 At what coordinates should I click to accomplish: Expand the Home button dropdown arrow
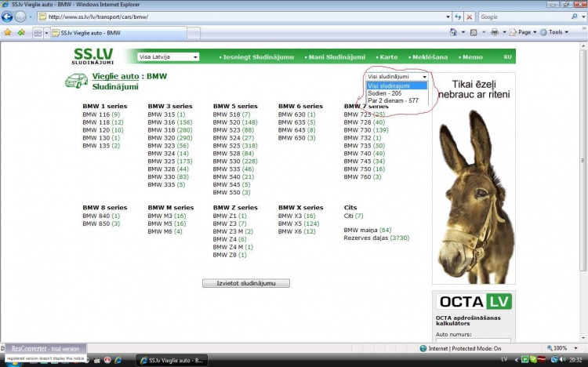click(463, 32)
